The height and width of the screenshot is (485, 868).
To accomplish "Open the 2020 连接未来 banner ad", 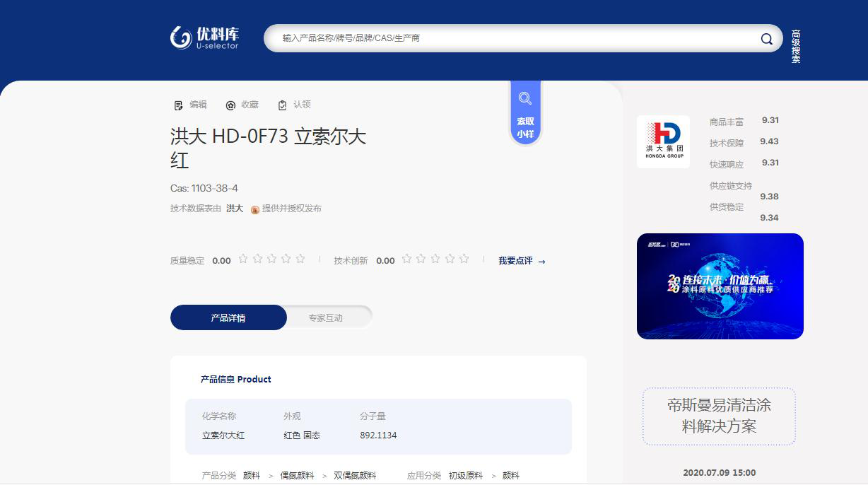I will [x=720, y=286].
